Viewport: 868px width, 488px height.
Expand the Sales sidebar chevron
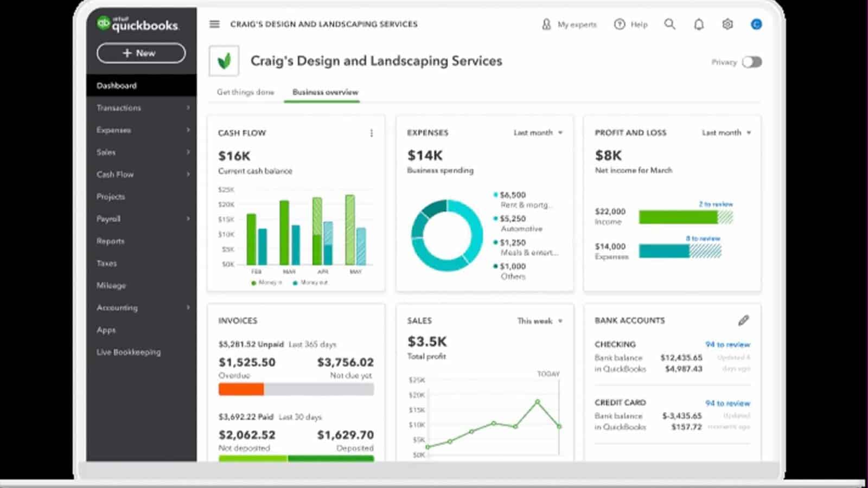point(188,152)
